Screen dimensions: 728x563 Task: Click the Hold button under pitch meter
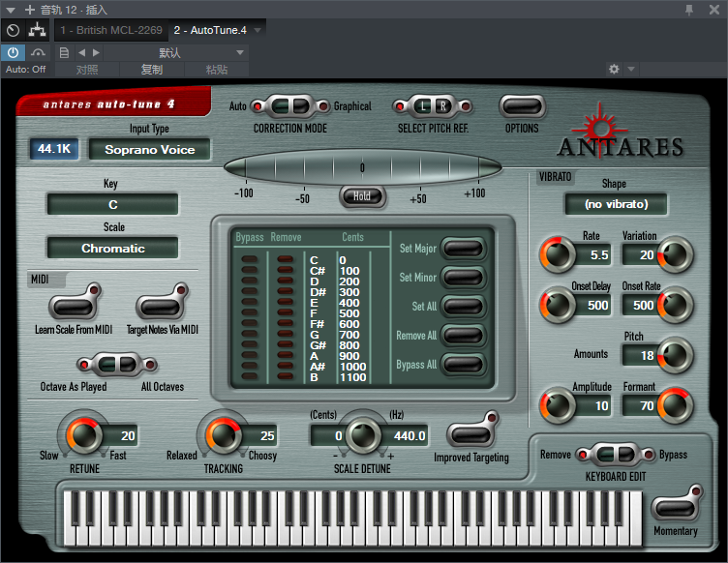point(362,196)
